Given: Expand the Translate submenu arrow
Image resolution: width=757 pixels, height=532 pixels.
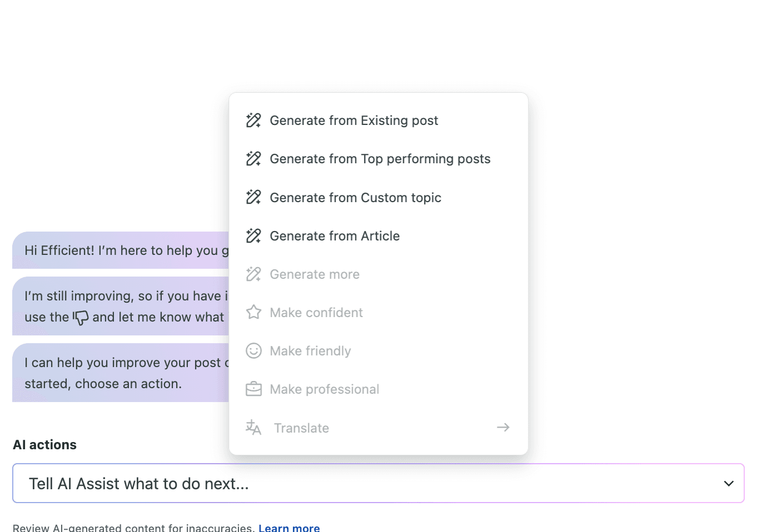Looking at the screenshot, I should (x=503, y=427).
